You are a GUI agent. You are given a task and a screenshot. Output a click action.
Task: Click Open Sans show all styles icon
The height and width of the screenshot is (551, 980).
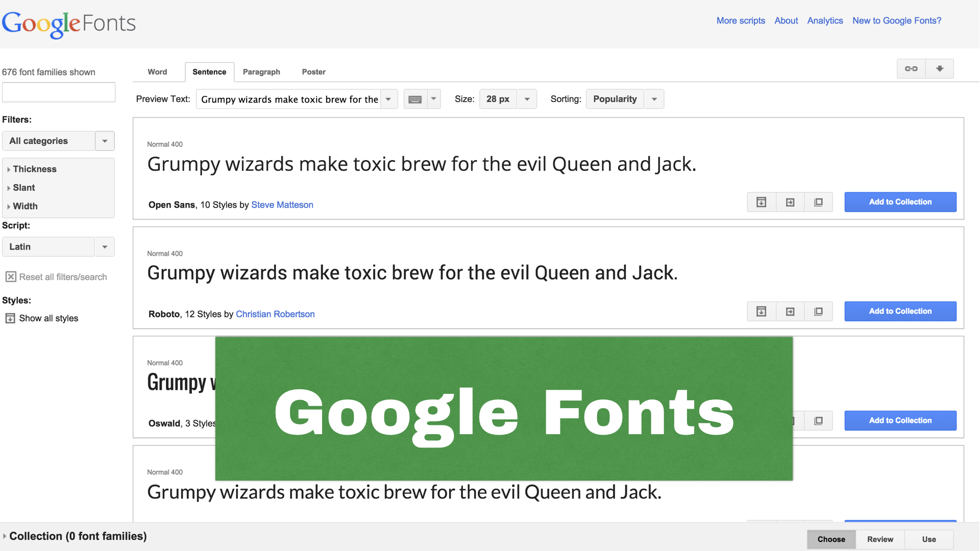[x=761, y=203]
